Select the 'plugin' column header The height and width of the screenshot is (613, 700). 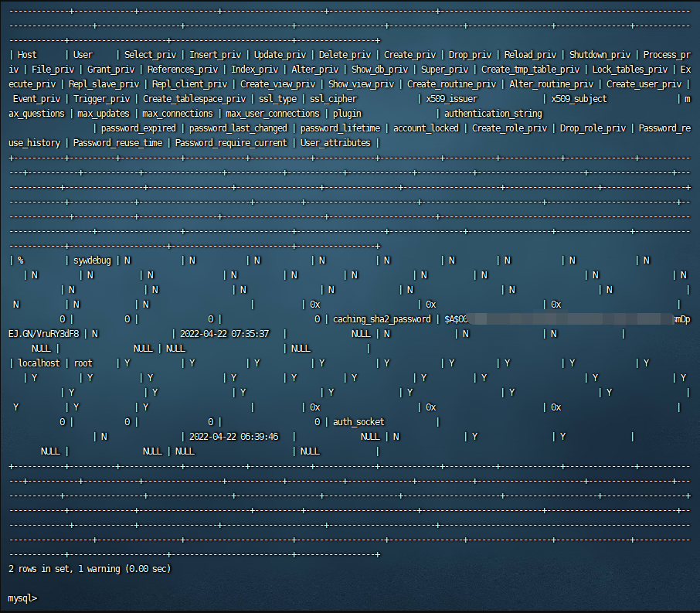pyautogui.click(x=347, y=114)
